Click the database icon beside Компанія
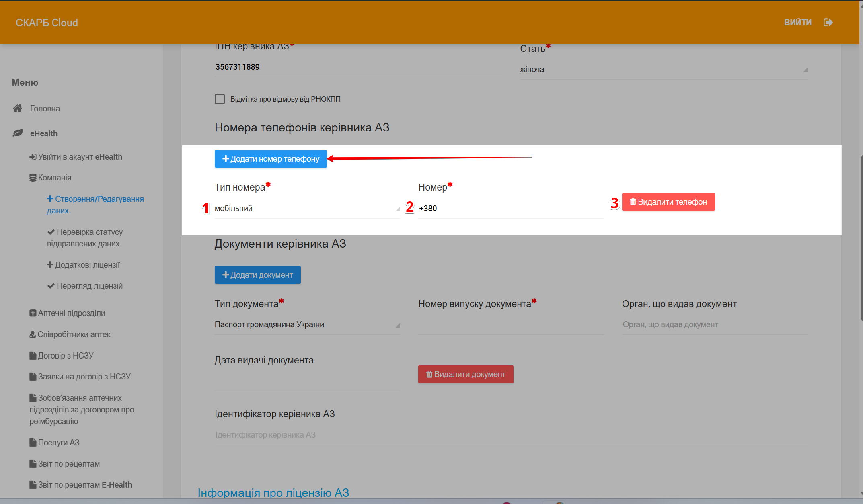Image resolution: width=863 pixels, height=504 pixels. coord(33,178)
